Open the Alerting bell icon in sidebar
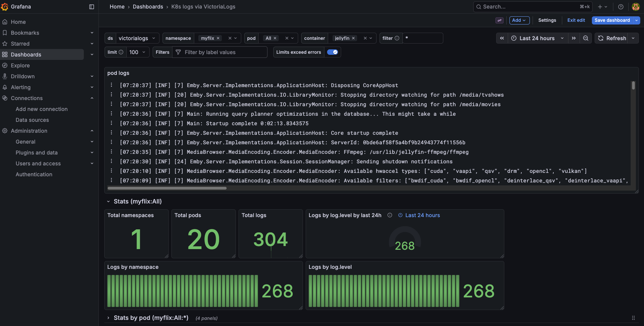 coord(5,87)
